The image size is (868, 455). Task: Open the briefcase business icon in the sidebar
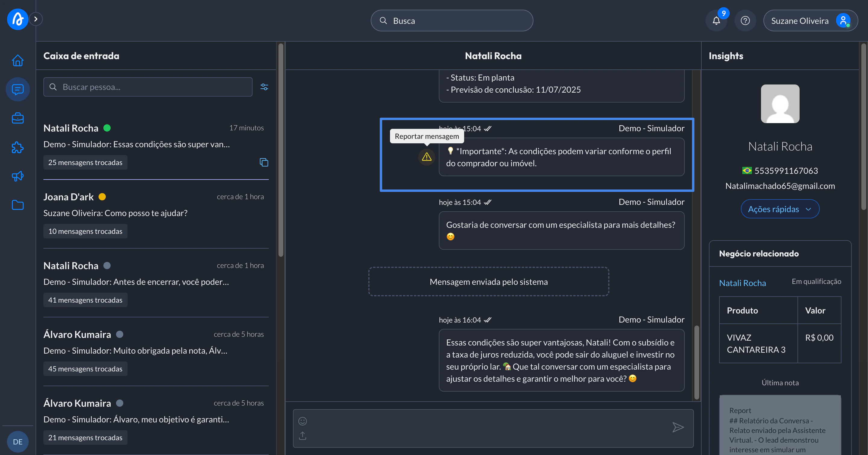17,118
